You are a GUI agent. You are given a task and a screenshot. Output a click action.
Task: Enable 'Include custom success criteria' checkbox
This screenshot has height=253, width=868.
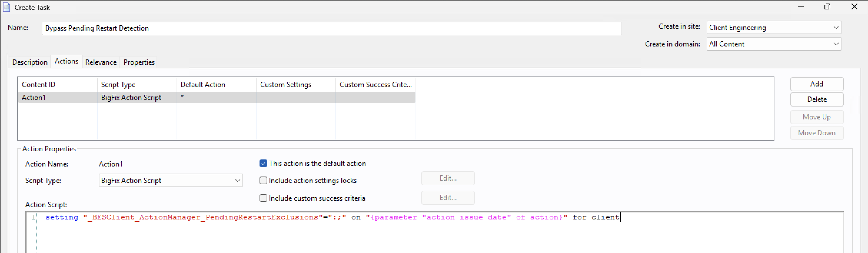point(263,198)
